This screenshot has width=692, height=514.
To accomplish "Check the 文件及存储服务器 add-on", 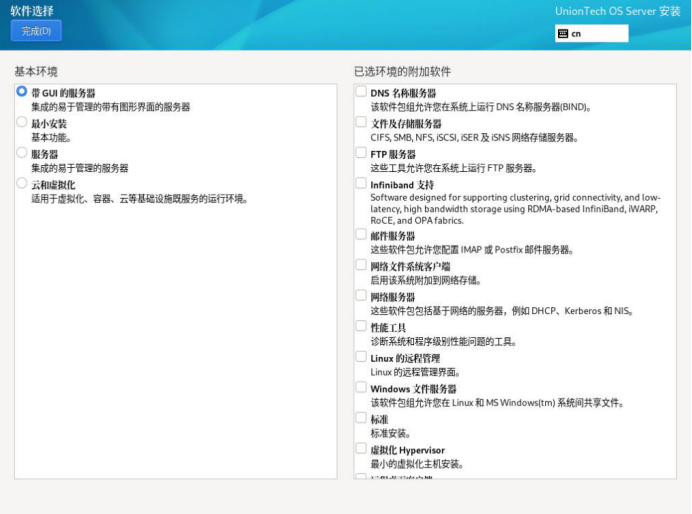I will pyautogui.click(x=361, y=122).
